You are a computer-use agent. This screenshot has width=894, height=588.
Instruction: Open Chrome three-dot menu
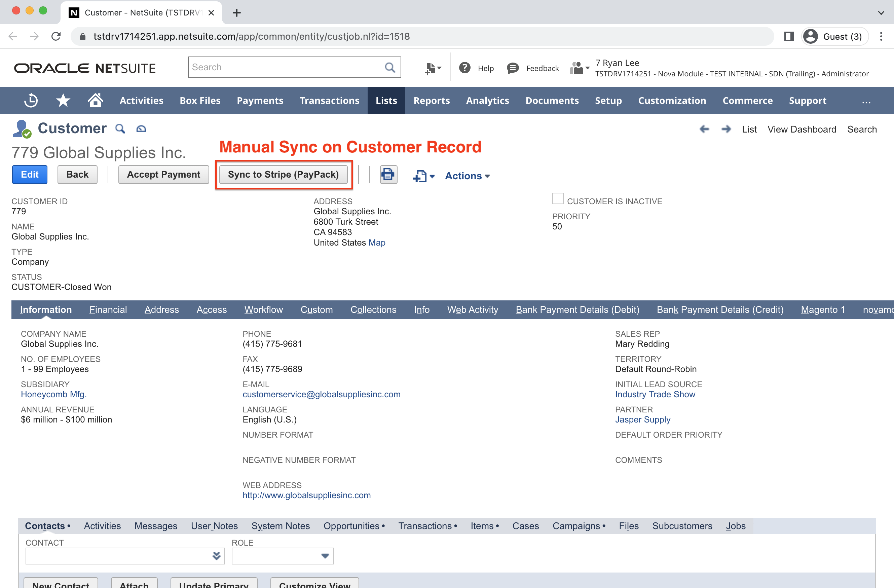coord(881,36)
